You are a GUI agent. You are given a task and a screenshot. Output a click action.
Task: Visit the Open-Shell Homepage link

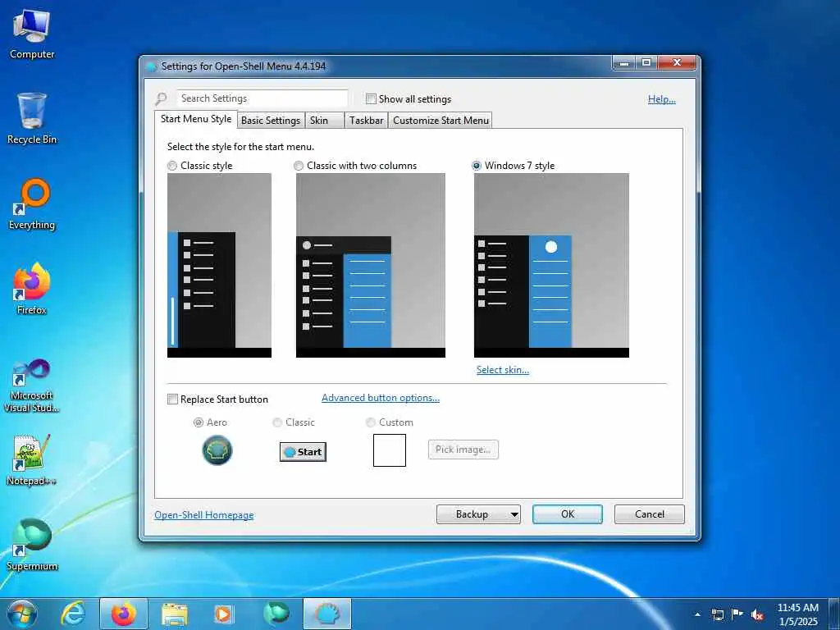tap(204, 515)
